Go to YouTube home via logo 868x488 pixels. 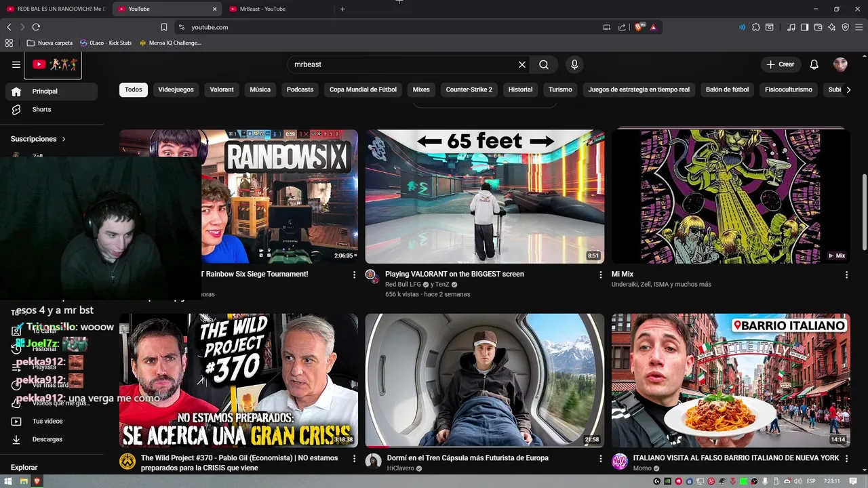(53, 65)
